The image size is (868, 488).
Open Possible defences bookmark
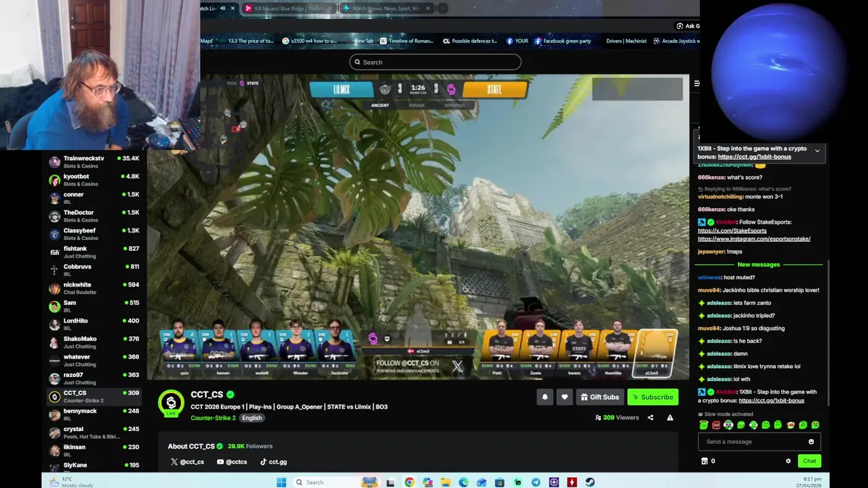(x=469, y=41)
